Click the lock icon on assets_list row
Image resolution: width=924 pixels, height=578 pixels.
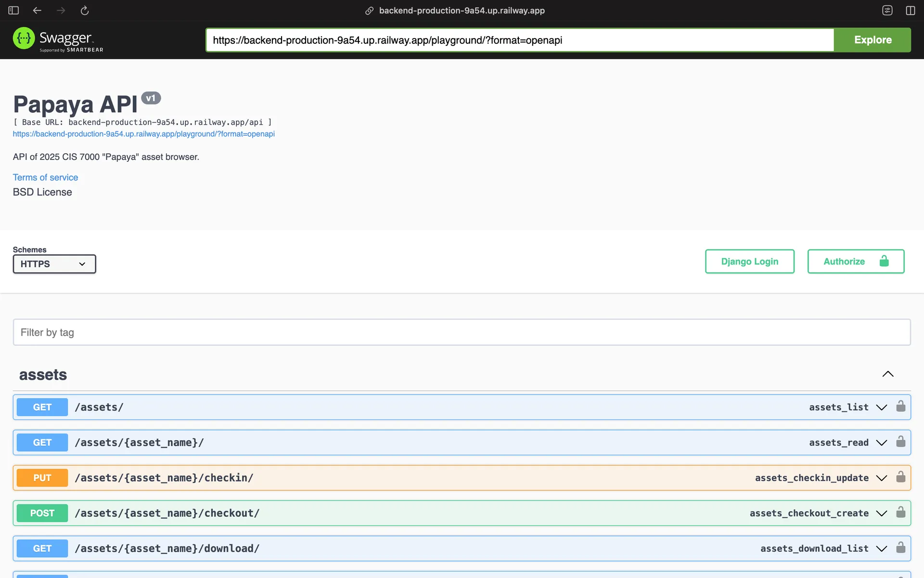click(x=900, y=407)
